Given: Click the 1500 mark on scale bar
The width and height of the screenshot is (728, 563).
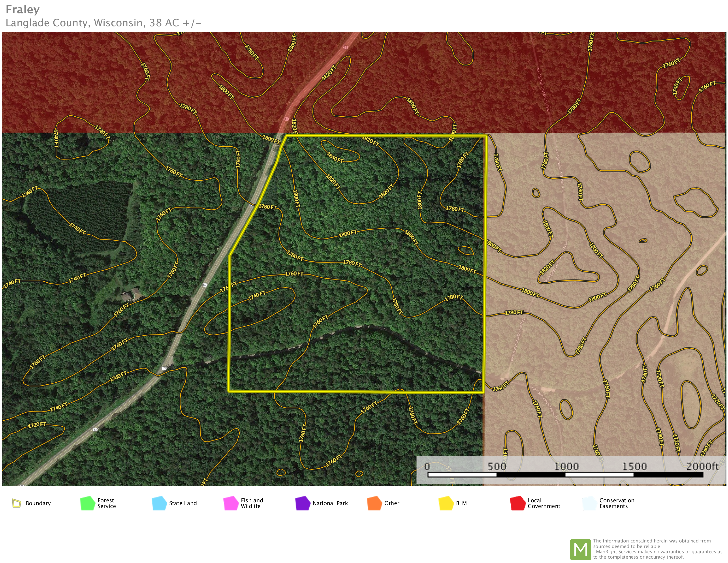Looking at the screenshot, I should 634,466.
